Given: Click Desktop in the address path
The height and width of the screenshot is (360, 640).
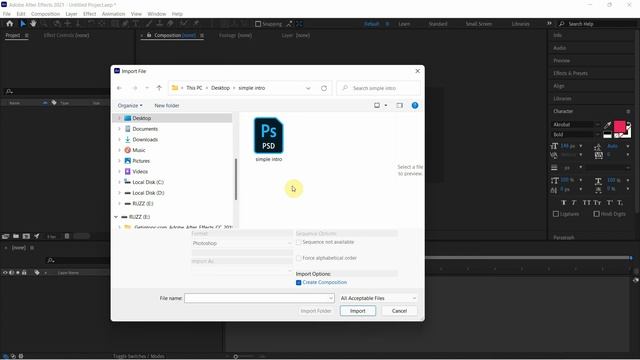Looking at the screenshot, I should 220,88.
